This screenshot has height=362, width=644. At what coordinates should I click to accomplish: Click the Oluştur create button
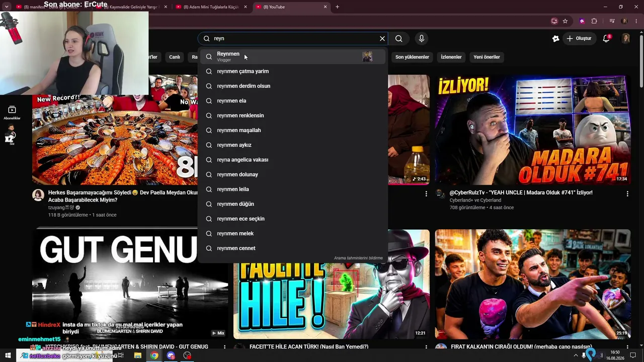pos(579,38)
